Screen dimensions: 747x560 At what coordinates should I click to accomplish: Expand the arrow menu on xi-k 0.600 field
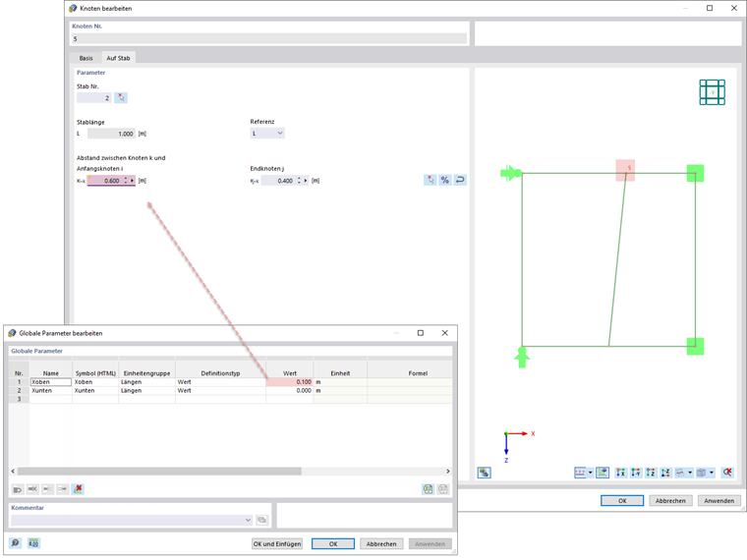coord(133,181)
